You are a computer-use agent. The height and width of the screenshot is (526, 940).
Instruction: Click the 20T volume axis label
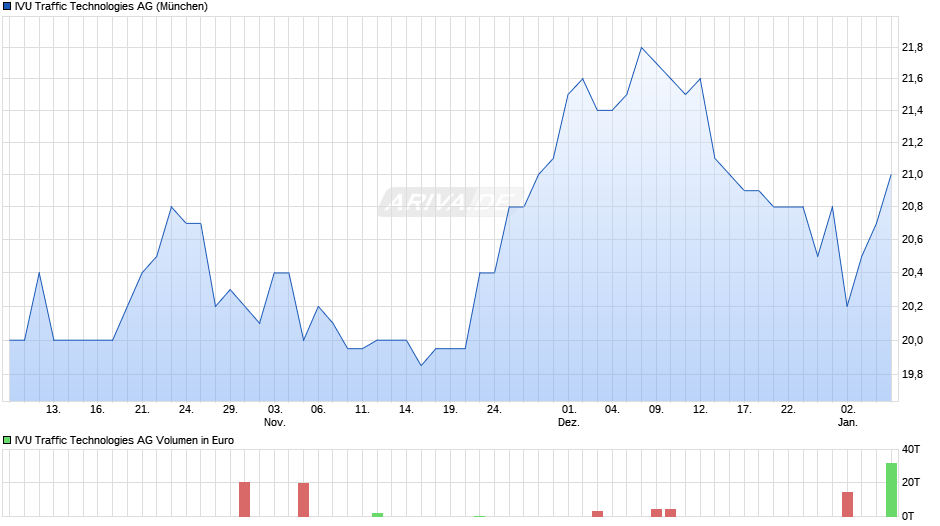(x=911, y=483)
